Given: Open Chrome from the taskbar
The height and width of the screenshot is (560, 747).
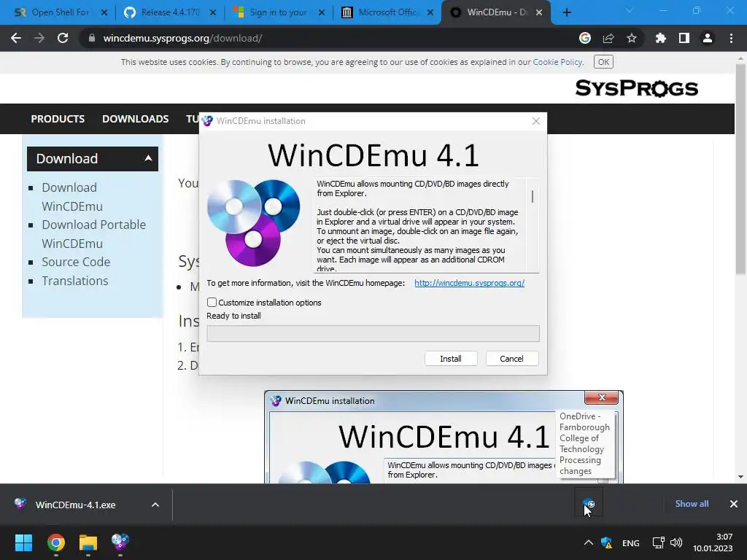Looking at the screenshot, I should tap(55, 542).
